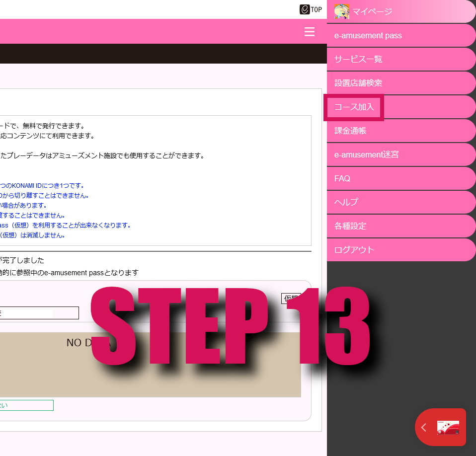Go to 設置店舗検索 in the menu
The height and width of the screenshot is (456, 476).
358,83
